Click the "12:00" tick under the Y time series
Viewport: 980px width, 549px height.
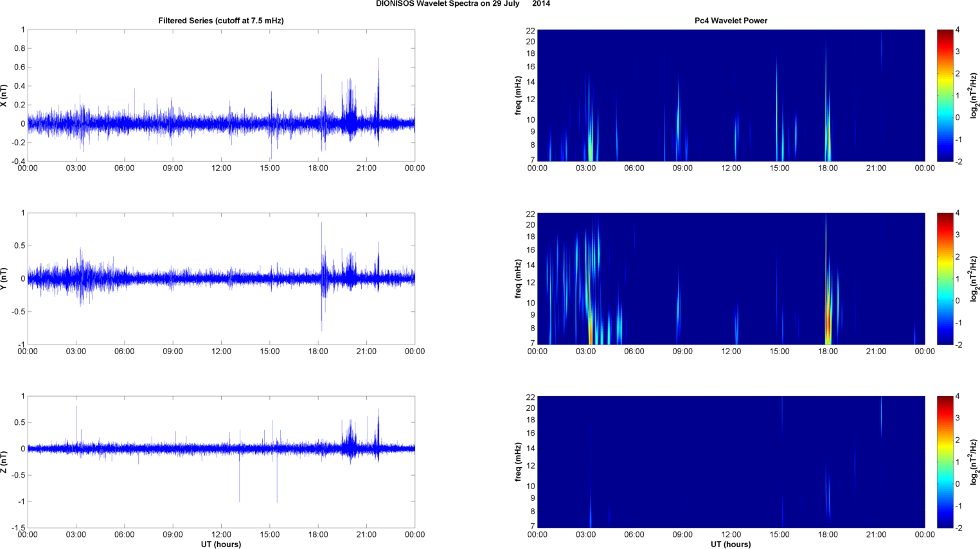coord(221,352)
